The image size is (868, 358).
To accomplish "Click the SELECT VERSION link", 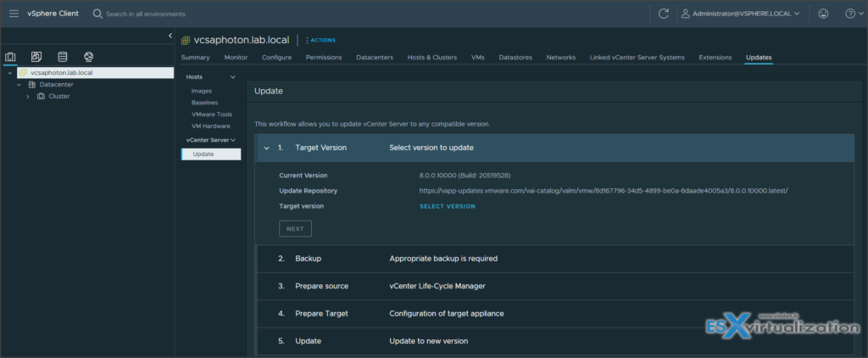I will pyautogui.click(x=447, y=206).
